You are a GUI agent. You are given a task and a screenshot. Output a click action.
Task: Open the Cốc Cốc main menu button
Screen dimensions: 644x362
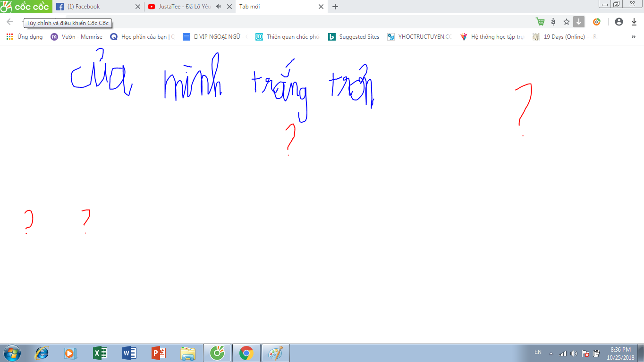tap(25, 7)
